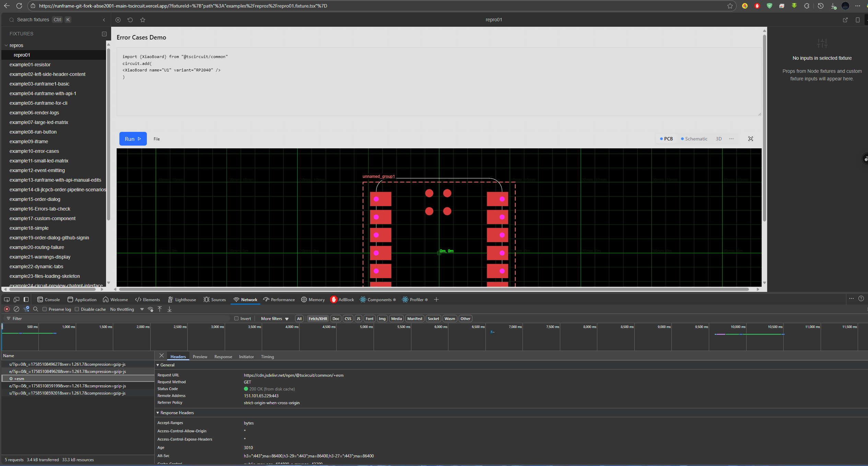Open network search magnifier
868x466 pixels.
pyautogui.click(x=36, y=309)
